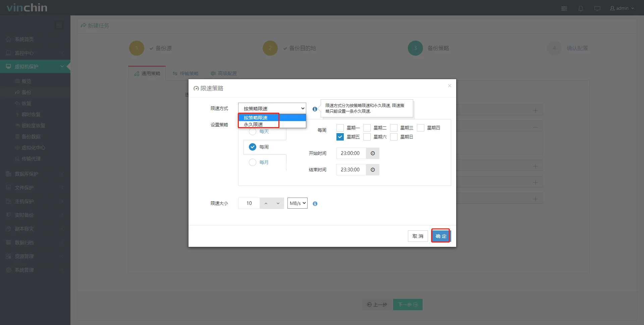
Task: Open 瞬时恢复 in the sidebar
Action: click(31, 114)
